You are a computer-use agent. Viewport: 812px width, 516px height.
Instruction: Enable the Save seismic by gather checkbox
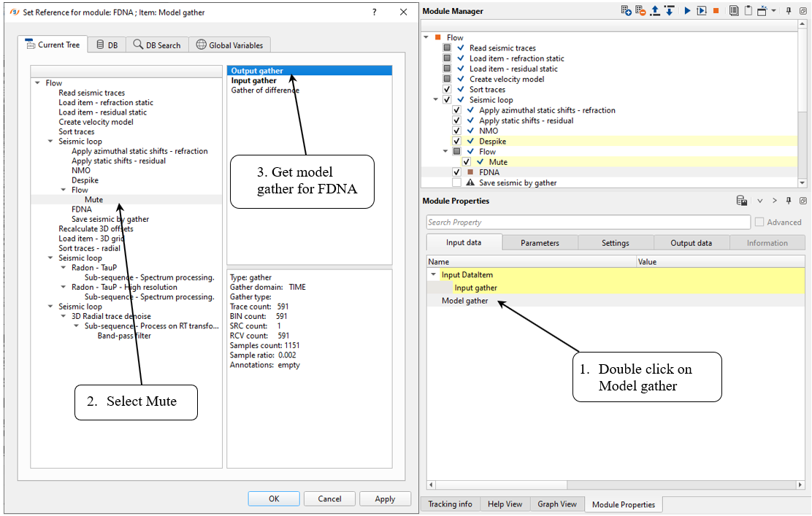click(x=457, y=183)
